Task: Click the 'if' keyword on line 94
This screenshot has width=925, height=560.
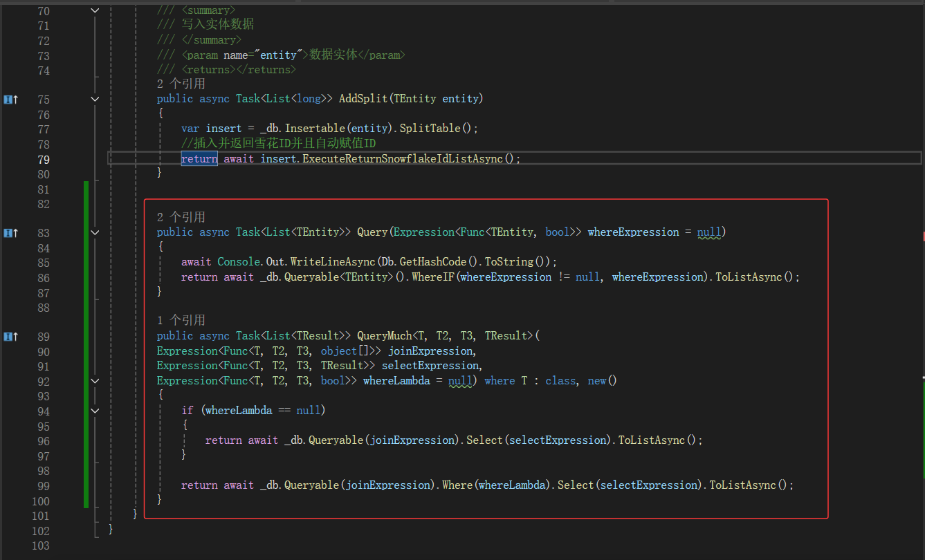Action: [x=187, y=411]
